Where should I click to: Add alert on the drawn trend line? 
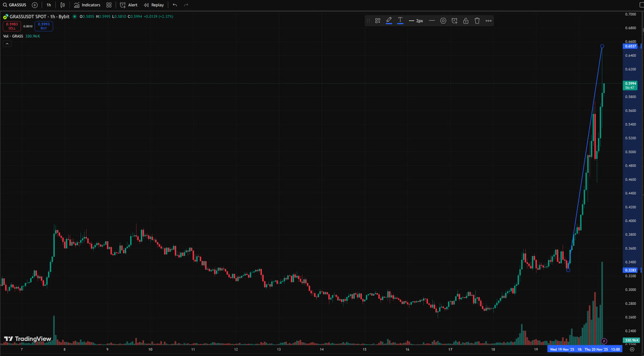[455, 21]
